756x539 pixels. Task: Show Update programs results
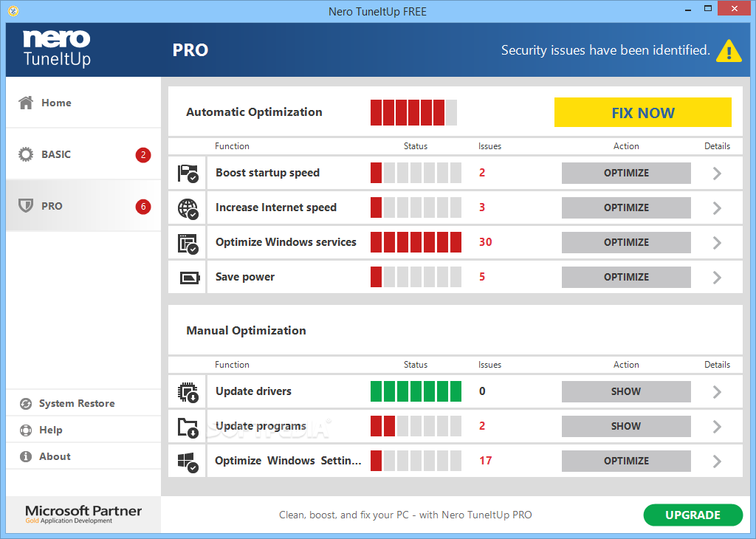click(x=626, y=426)
